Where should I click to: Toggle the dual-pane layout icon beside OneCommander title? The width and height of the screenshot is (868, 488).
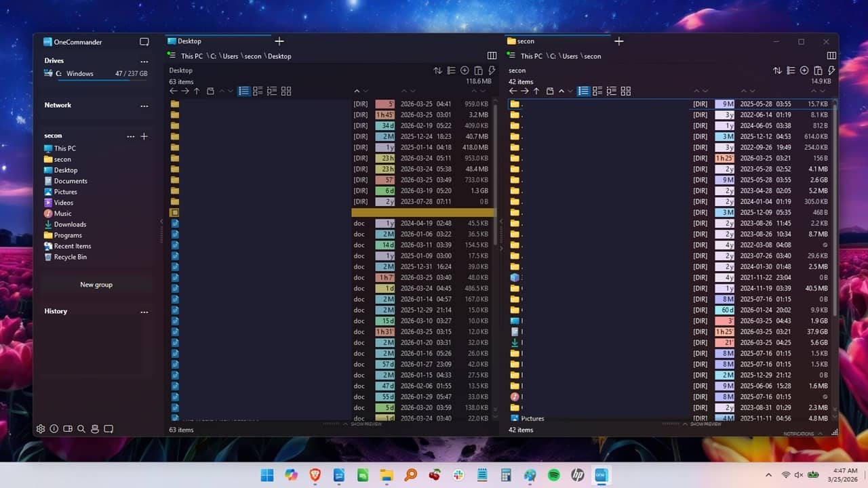click(144, 41)
